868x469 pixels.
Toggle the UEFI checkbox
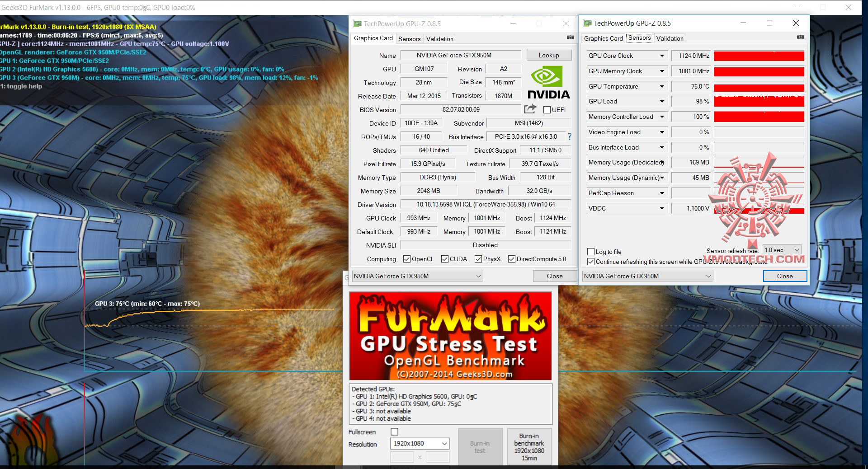(547, 110)
